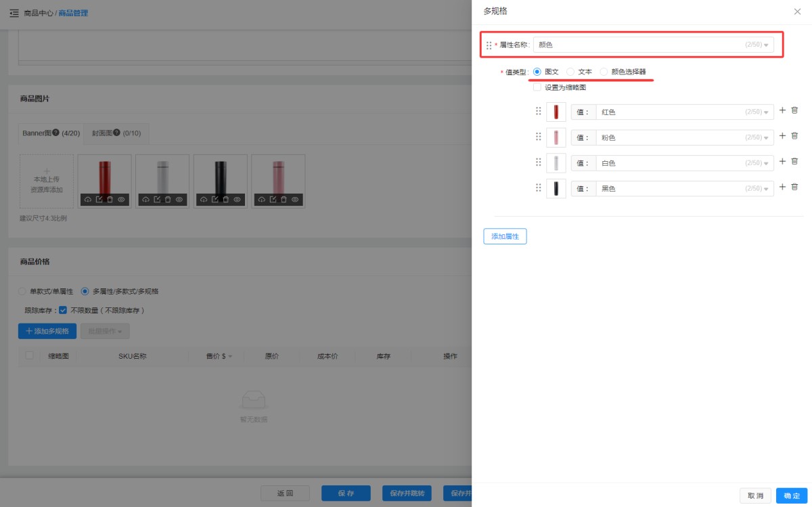
Task: Close the 多规格 panel with the X
Action: 797,12
